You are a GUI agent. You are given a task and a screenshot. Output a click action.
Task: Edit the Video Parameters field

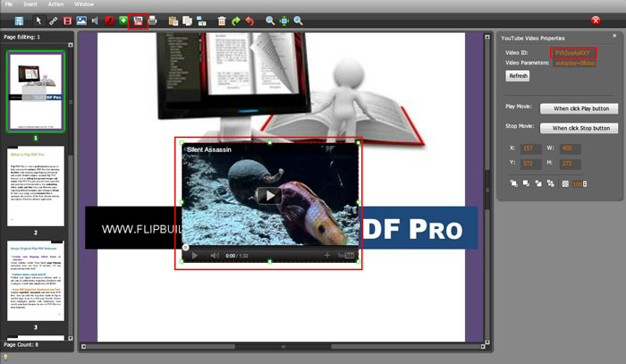tap(574, 63)
